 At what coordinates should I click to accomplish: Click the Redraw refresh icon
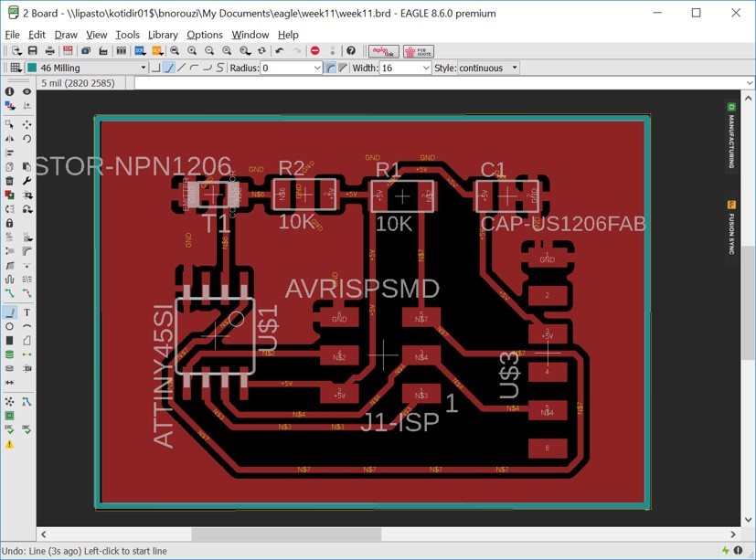(261, 50)
